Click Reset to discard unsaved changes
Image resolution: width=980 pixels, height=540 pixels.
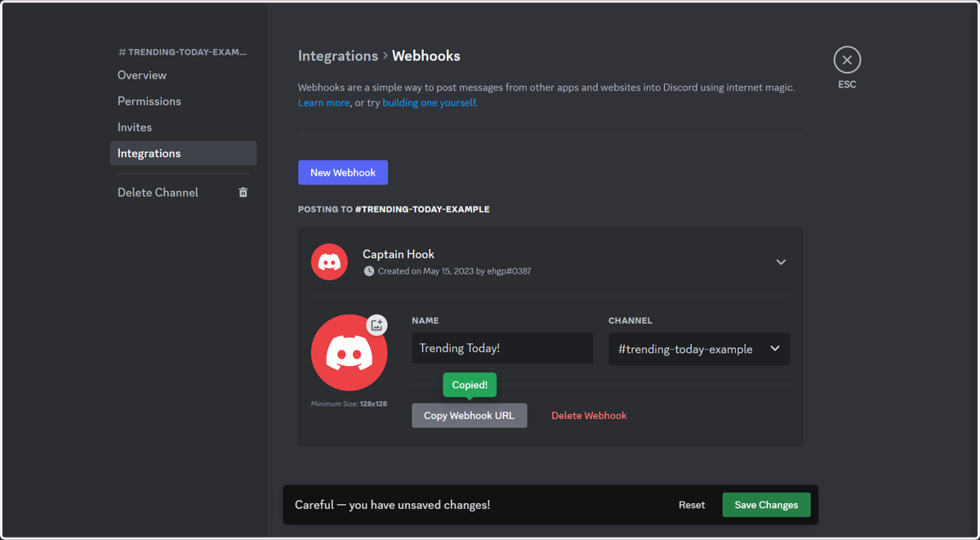click(692, 505)
